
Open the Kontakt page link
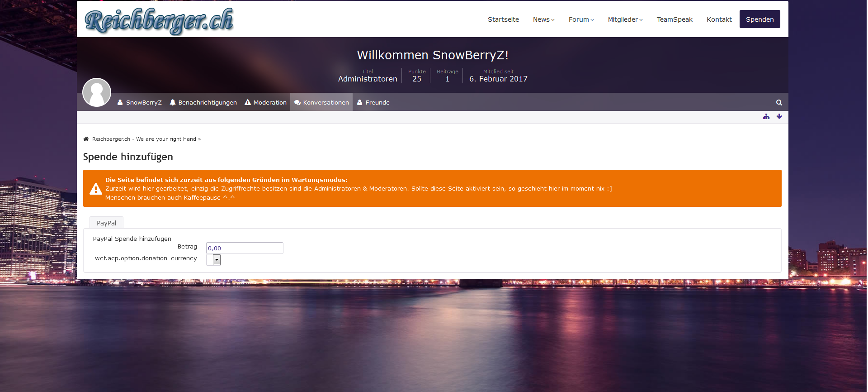tap(719, 19)
